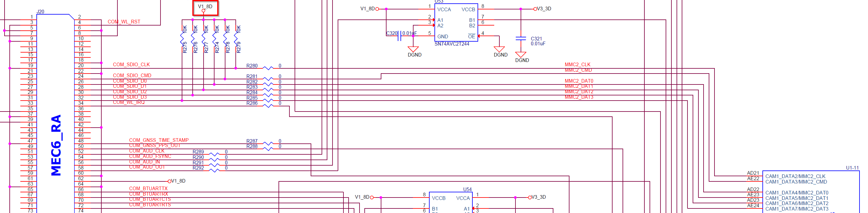Select resistor R292 symbol
Viewport: 868px width, 213px height.
point(214,170)
